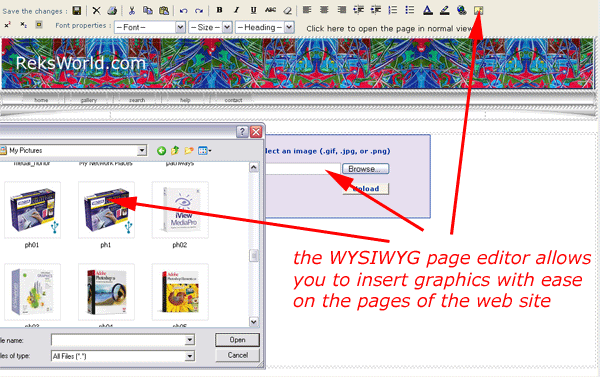This screenshot has height=377, width=600.
Task: Insert a hyperlink with the globe icon
Action: (x=461, y=10)
